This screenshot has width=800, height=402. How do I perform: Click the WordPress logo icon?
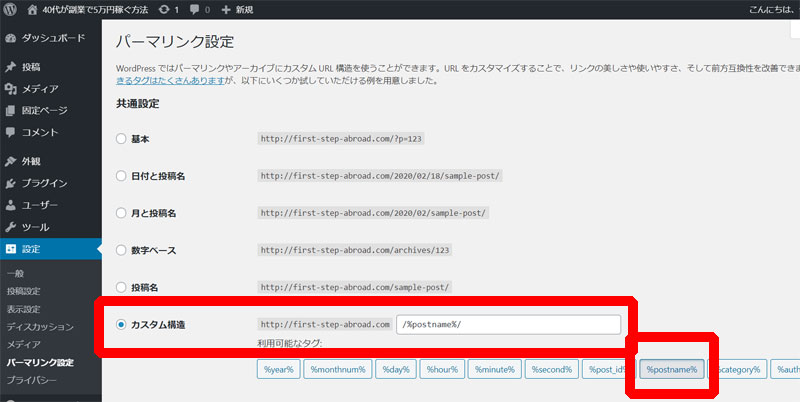coord(11,10)
